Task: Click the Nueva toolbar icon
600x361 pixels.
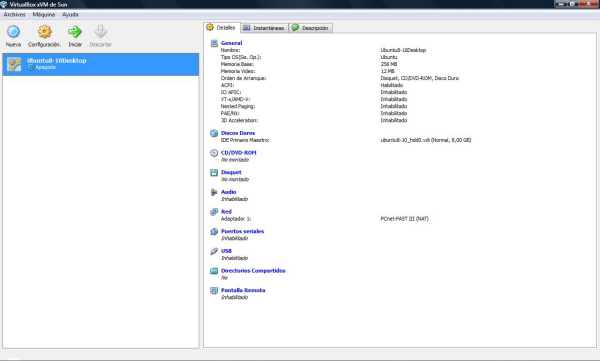Action: (x=13, y=32)
